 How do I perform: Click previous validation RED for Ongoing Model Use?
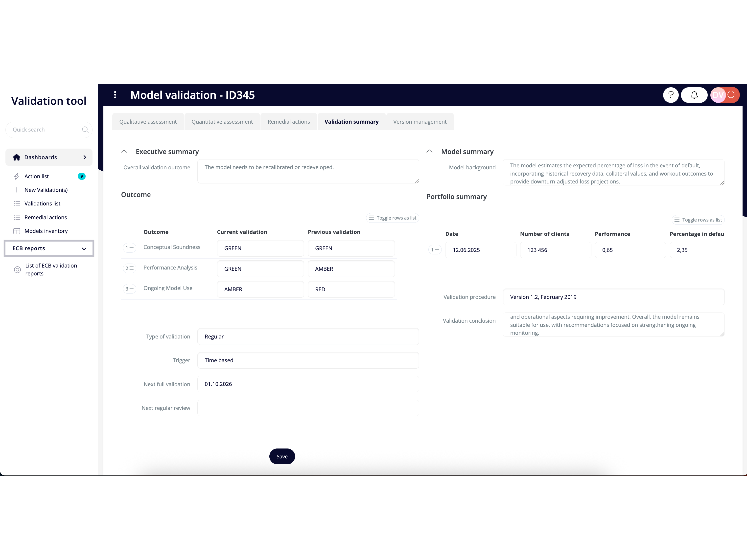click(351, 290)
